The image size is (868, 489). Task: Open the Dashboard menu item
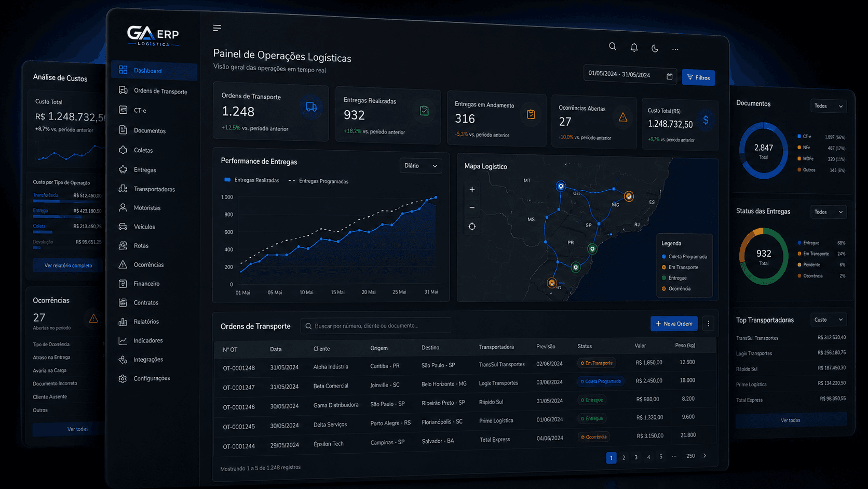pyautogui.click(x=154, y=71)
